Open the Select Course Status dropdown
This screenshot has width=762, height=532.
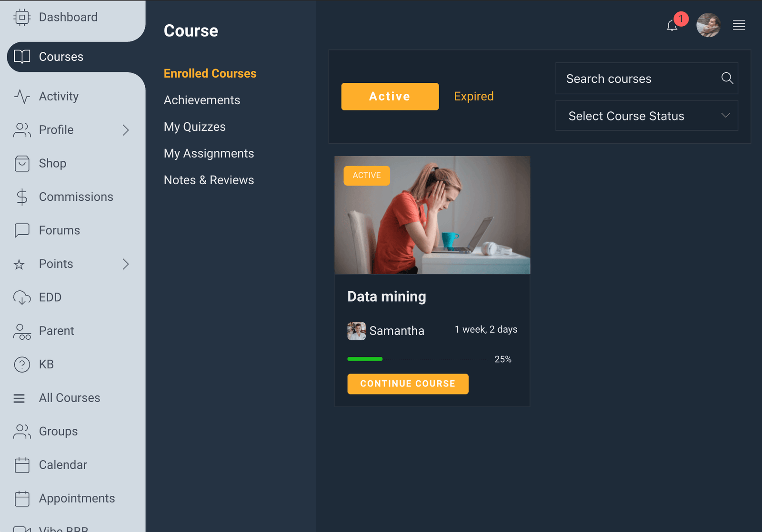click(646, 116)
